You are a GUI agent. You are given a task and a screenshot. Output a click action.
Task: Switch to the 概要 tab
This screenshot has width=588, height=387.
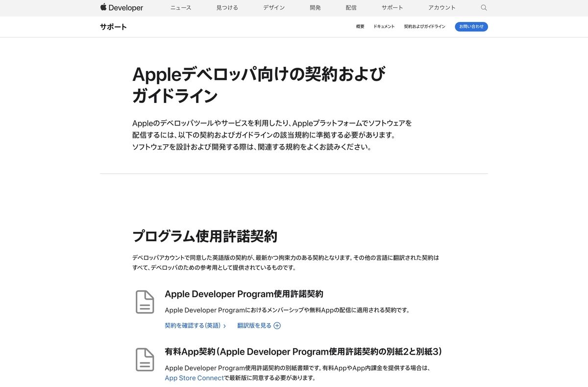pos(360,26)
